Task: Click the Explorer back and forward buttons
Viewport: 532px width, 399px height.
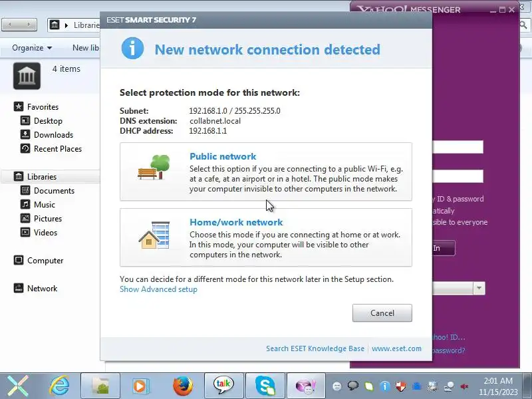Action: click(x=19, y=25)
